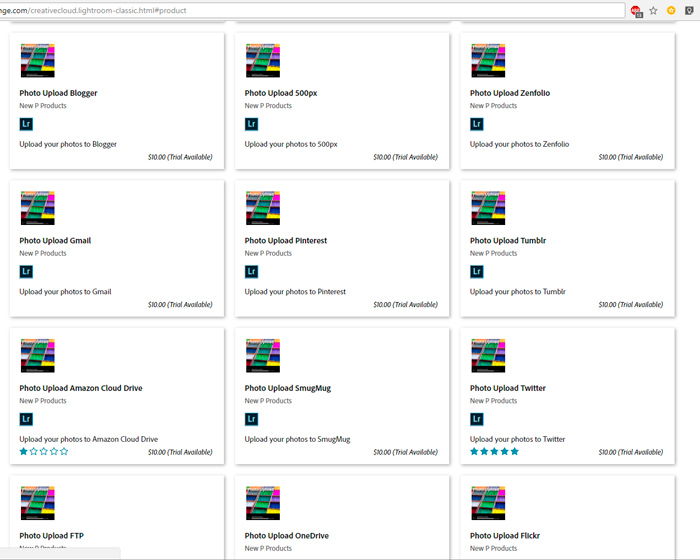Click 'Upload your photos to Twitter' text
The image size is (700, 560).
click(517, 439)
